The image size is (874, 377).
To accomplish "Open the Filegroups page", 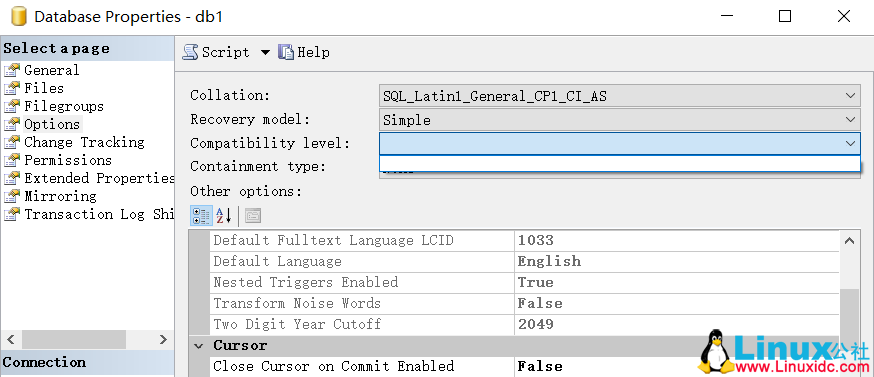I will pos(64,106).
